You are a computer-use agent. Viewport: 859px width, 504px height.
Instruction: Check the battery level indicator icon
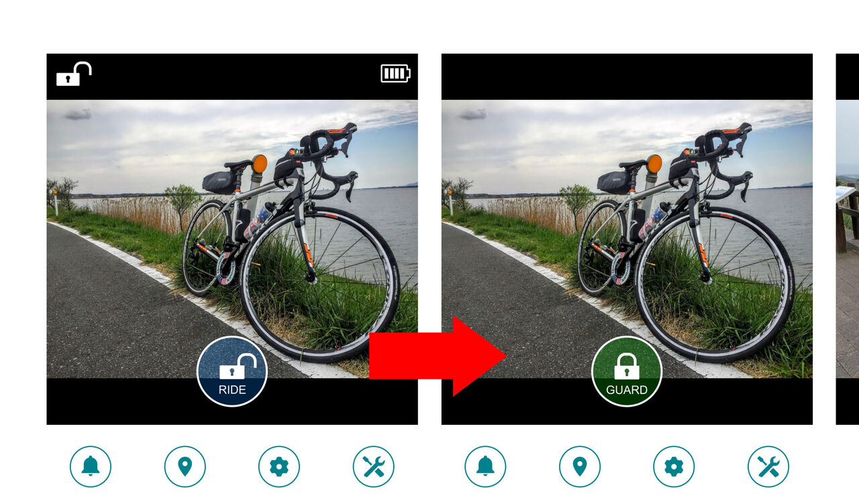click(395, 73)
